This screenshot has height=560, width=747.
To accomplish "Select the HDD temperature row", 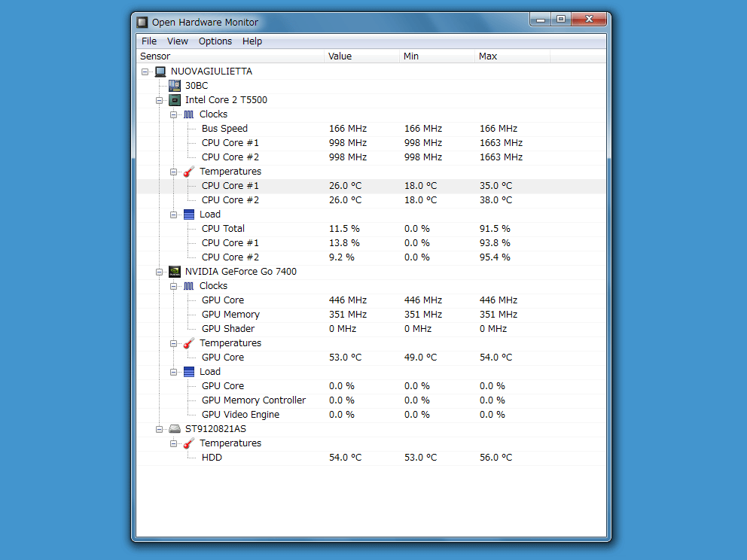I will click(371, 458).
